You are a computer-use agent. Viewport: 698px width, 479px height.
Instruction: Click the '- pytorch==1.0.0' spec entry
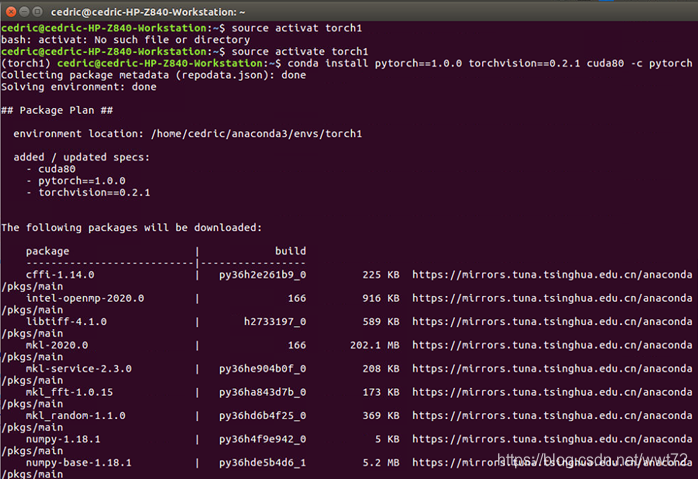(76, 181)
